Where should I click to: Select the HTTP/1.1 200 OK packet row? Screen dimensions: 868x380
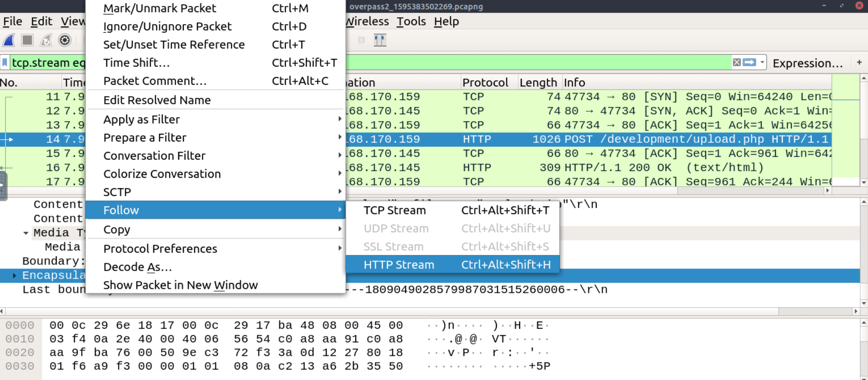(590, 168)
